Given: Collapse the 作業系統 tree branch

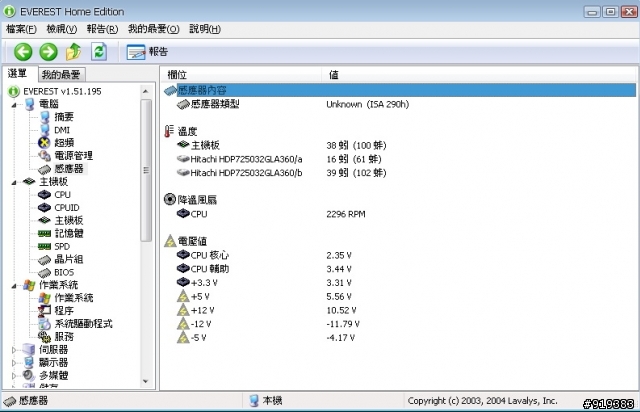Looking at the screenshot, I should (14, 286).
